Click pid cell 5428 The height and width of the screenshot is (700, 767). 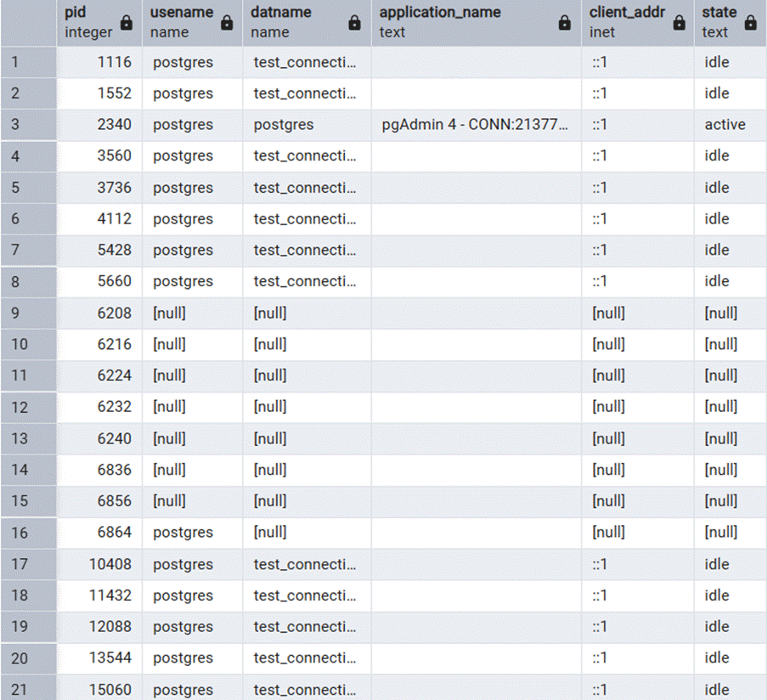99,250
